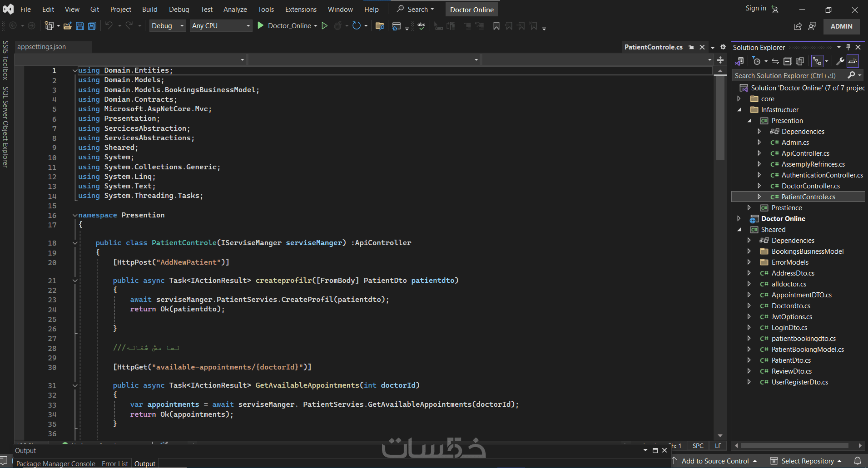Open the Any CPU platform dropdown

tap(221, 26)
